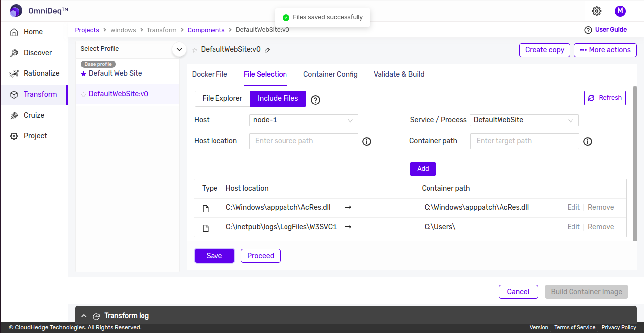The width and height of the screenshot is (644, 333).
Task: Open Discover from the sidebar
Action: point(37,53)
